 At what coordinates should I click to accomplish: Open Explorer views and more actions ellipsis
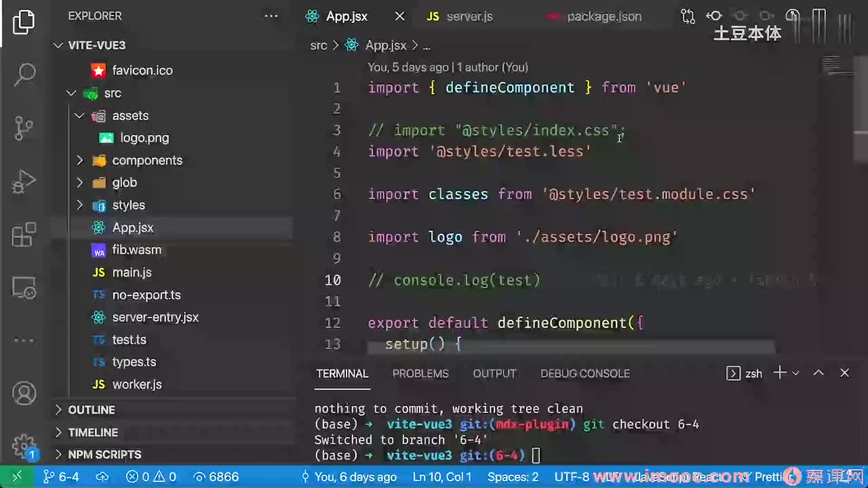point(271,16)
